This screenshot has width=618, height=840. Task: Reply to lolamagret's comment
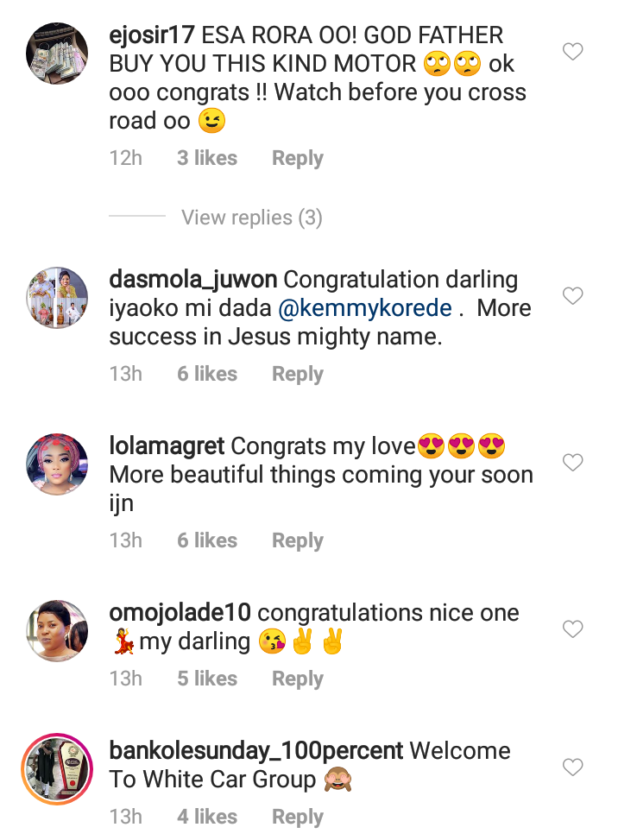tap(297, 540)
